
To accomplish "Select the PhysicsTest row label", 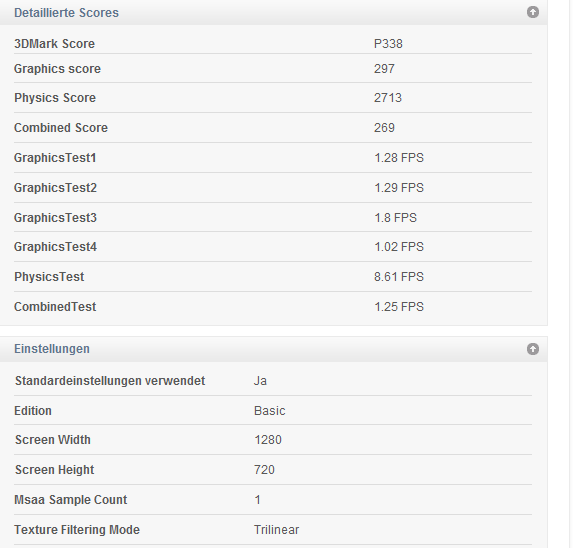I will pos(49,277).
